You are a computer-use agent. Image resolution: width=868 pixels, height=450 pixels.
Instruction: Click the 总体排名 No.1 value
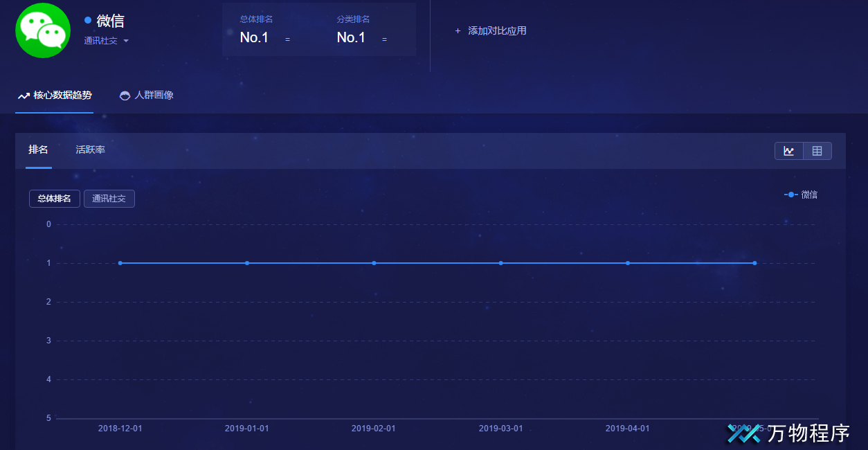(x=254, y=38)
